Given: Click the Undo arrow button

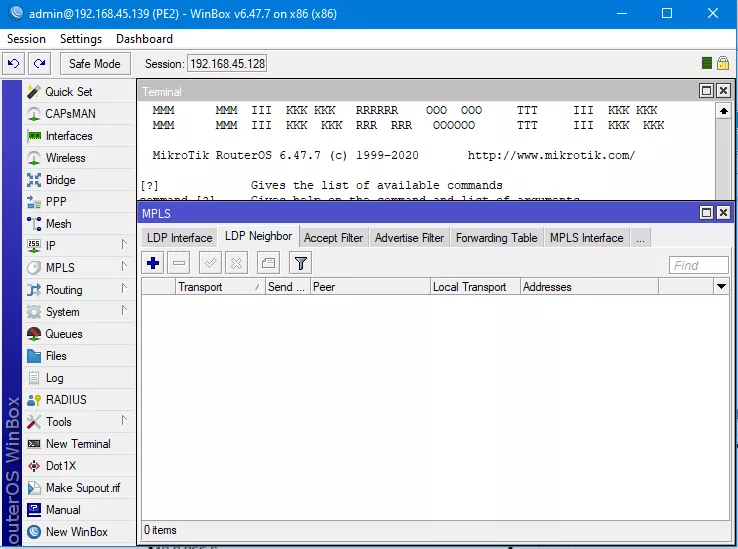Looking at the screenshot, I should [14, 64].
